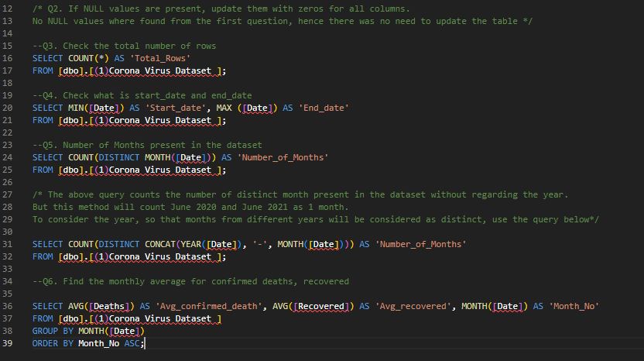
Task: Click line number 26 in the gutter
Action: point(7,182)
